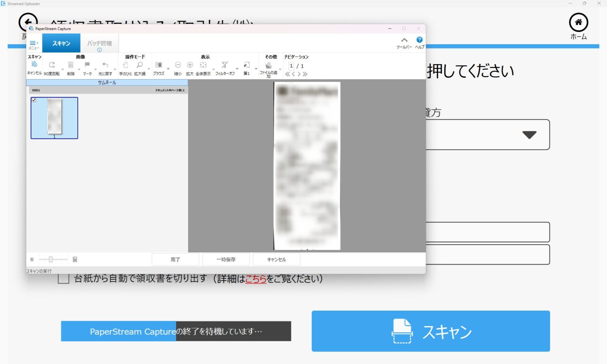Click the 90度回転 rotate icon
Screen dimensions: 607x364
click(x=52, y=65)
